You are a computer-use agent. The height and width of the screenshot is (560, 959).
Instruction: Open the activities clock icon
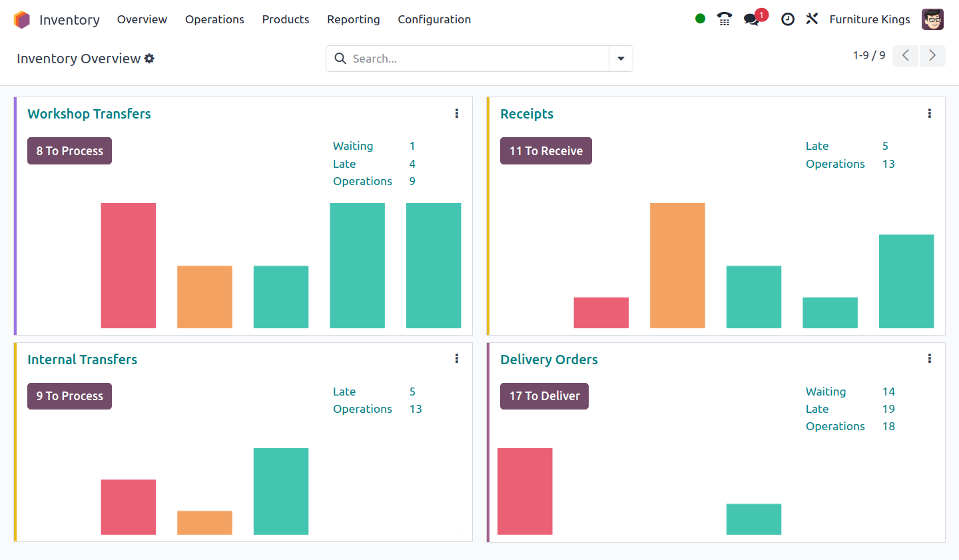click(788, 19)
